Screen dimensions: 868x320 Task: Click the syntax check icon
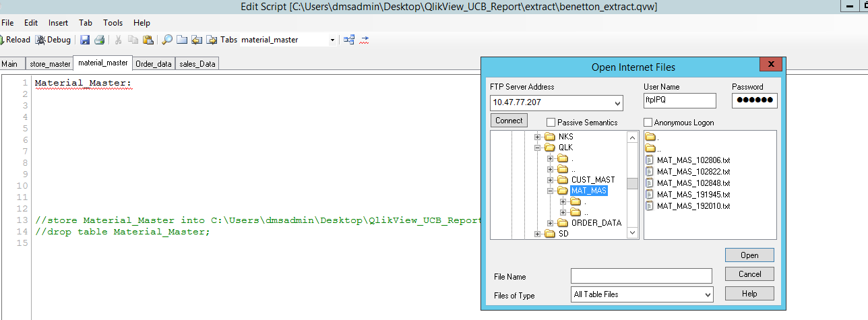click(x=364, y=40)
